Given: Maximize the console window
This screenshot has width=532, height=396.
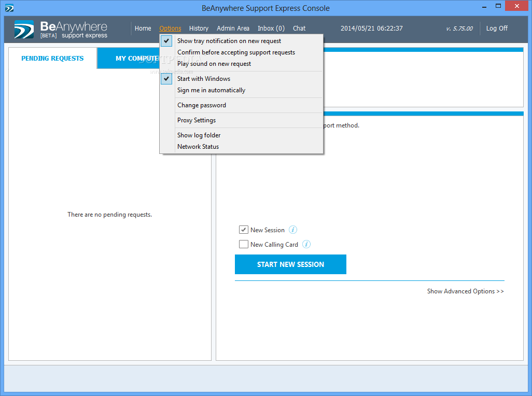Looking at the screenshot, I should [498, 6].
